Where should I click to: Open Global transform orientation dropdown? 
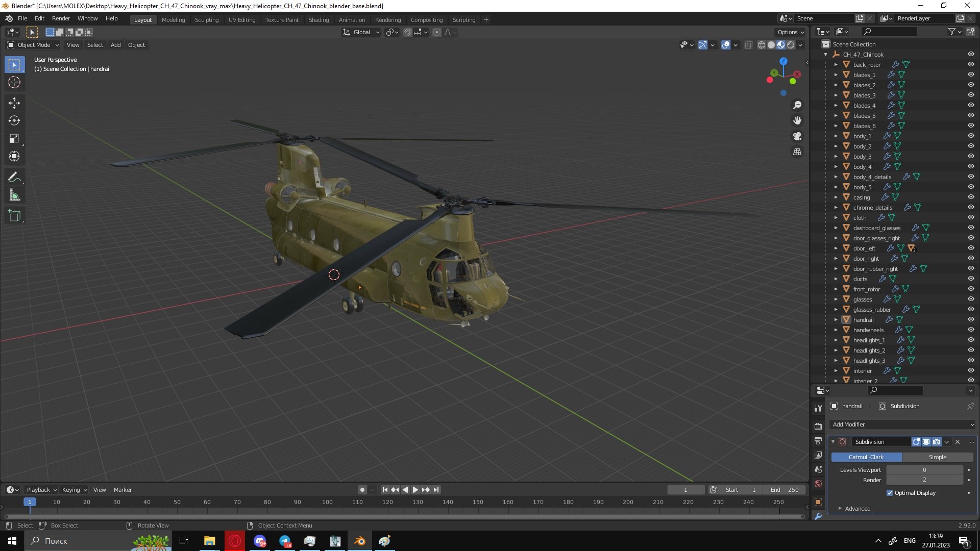(x=361, y=32)
